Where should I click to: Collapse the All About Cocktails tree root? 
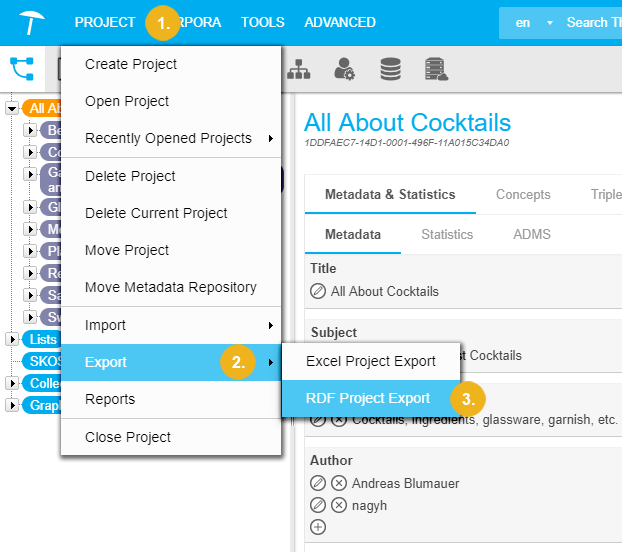click(13, 108)
